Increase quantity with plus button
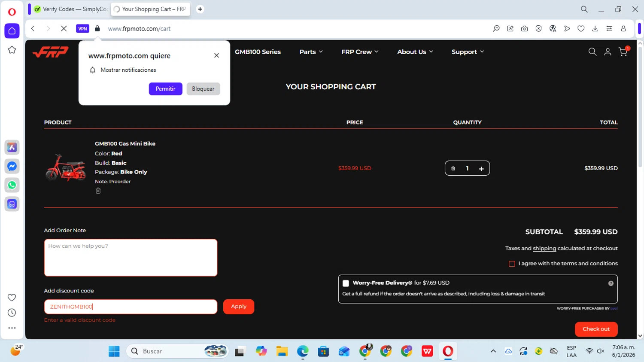Image resolution: width=644 pixels, height=362 pixels. click(481, 169)
